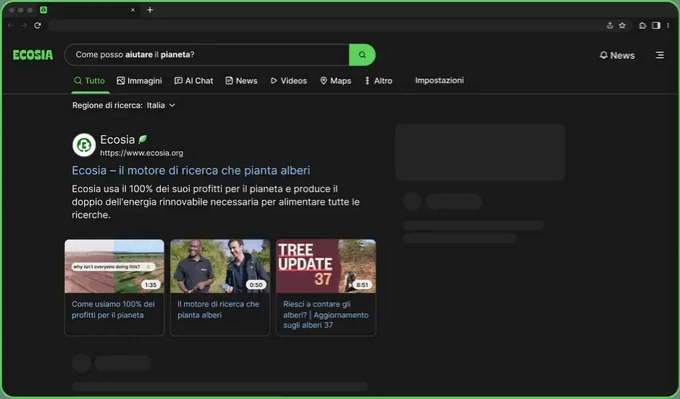Switch to the Immagini tab
This screenshot has height=399, width=680.
click(x=139, y=81)
